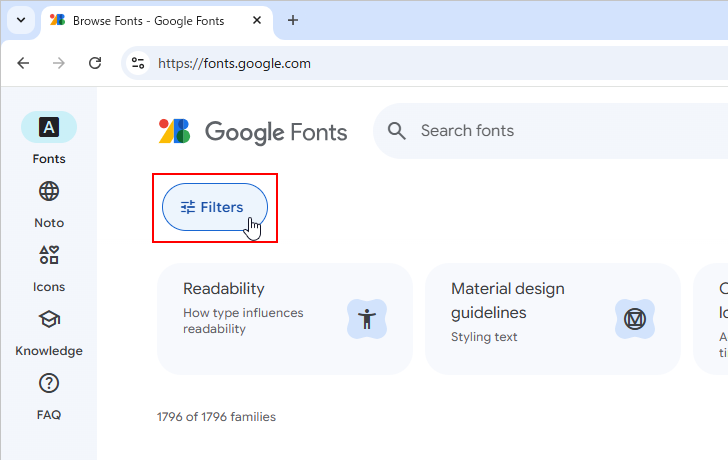
Task: Select the Browse Fonts - Google Fonts tab
Action: pos(157,21)
